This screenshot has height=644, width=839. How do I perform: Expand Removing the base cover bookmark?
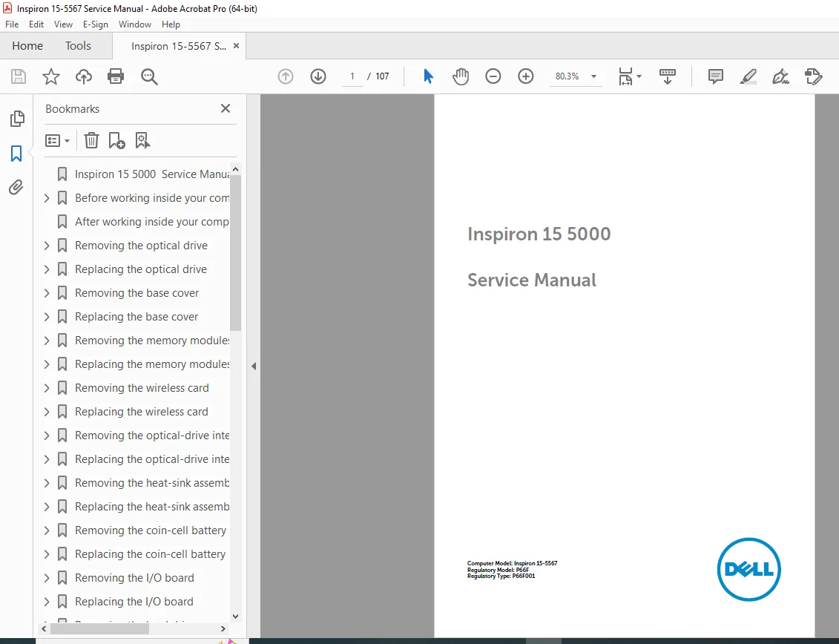point(47,293)
